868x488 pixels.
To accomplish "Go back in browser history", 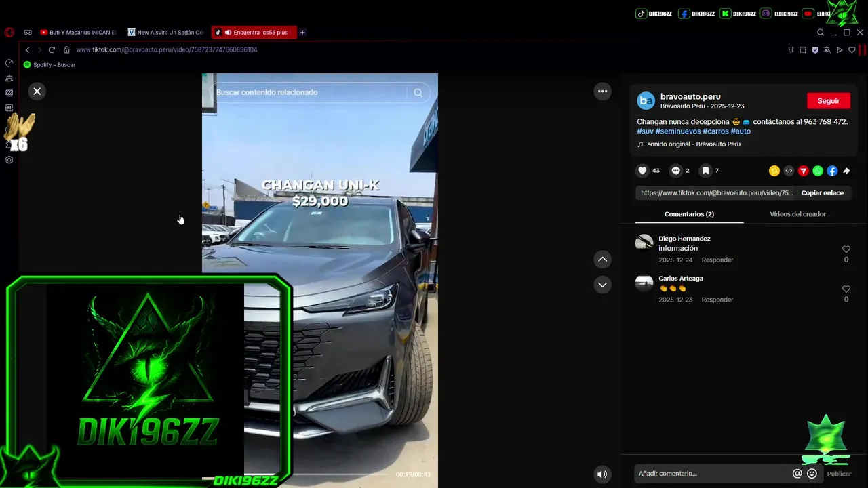I will [27, 49].
